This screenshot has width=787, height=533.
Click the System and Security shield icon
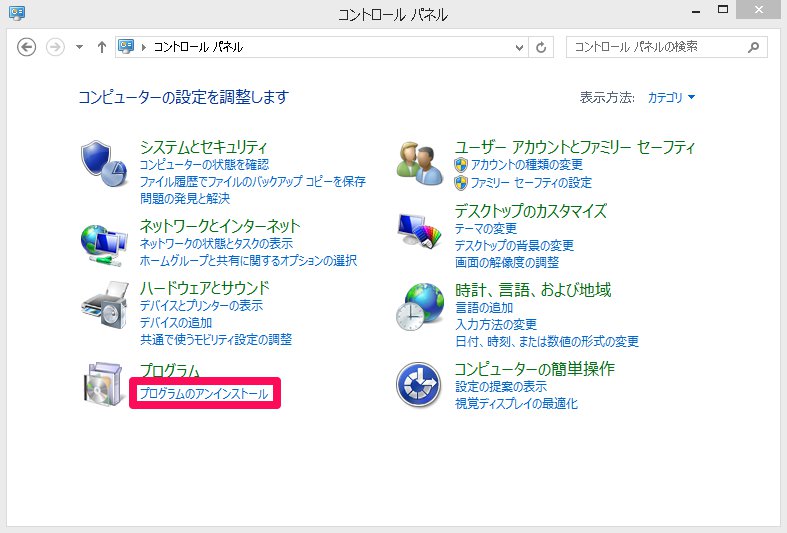pyautogui.click(x=104, y=164)
